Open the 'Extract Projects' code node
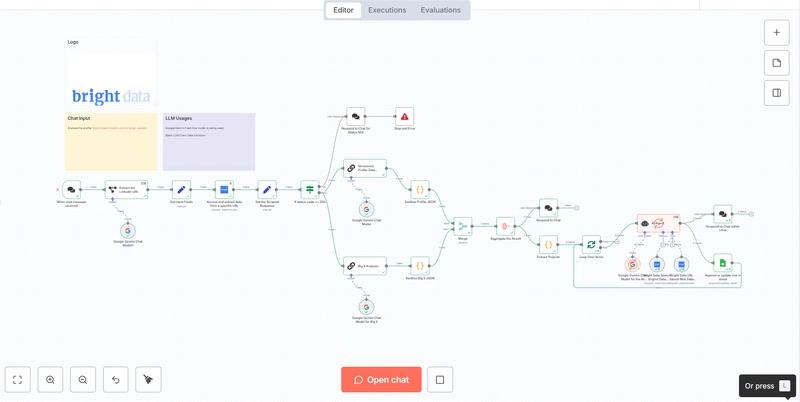This screenshot has height=402, width=800. coord(548,244)
